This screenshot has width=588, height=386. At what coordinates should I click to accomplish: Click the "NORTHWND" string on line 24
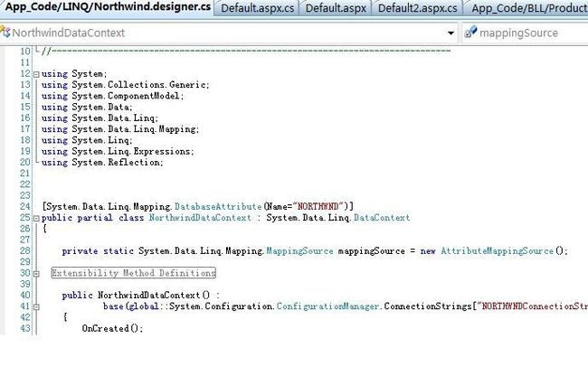[x=318, y=206]
